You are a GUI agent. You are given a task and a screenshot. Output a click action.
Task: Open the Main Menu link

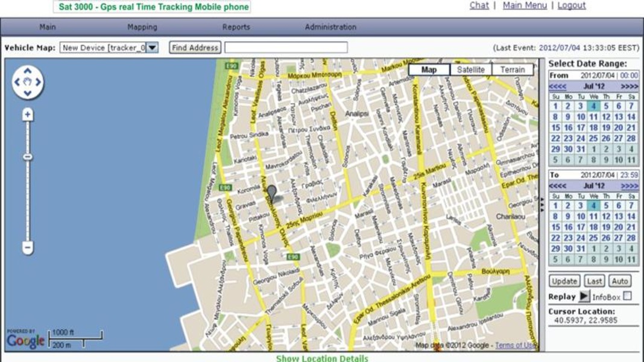tap(525, 5)
